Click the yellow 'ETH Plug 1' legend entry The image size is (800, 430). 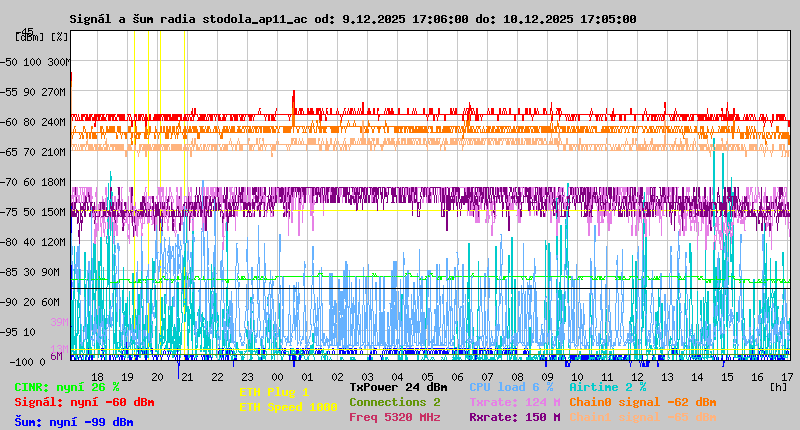click(274, 392)
